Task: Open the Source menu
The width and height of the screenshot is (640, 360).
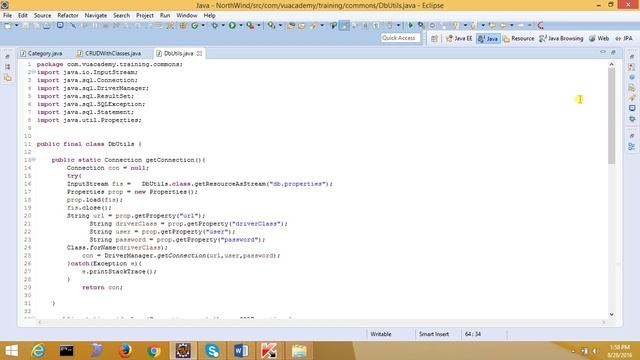Action: [x=42, y=15]
